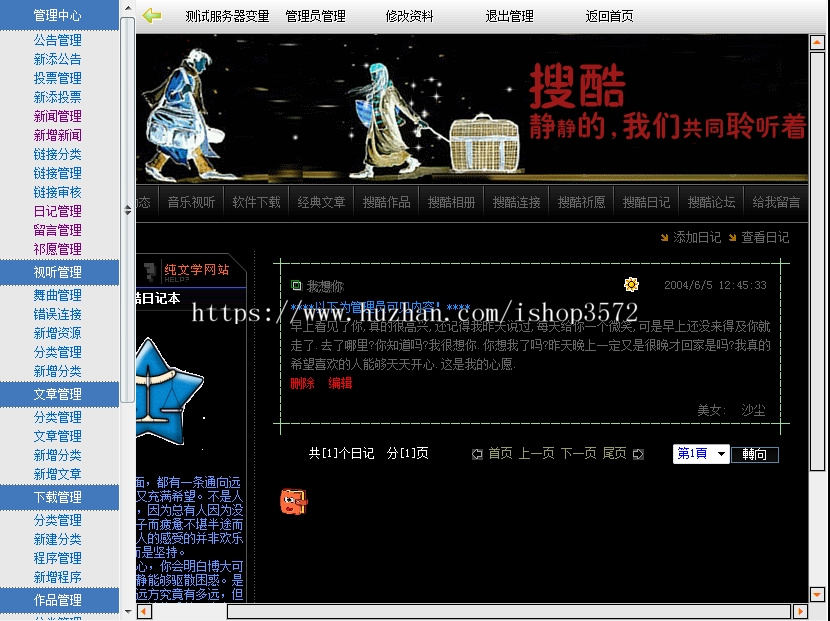This screenshot has height=621, width=830.
Task: Open 错误连接 in sidebar
Action: coord(58,314)
